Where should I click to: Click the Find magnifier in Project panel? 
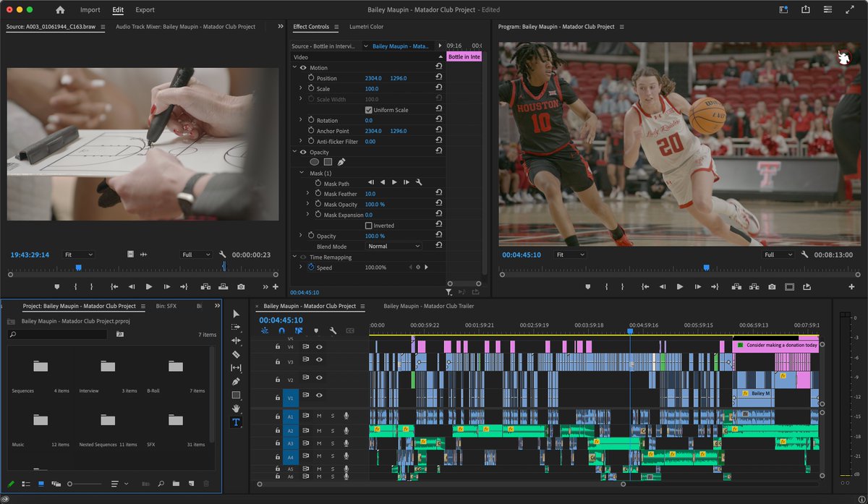click(x=161, y=483)
